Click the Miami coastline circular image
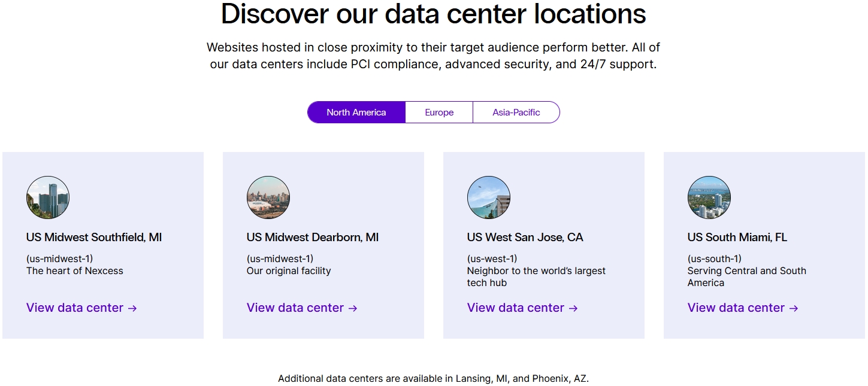 click(x=709, y=197)
